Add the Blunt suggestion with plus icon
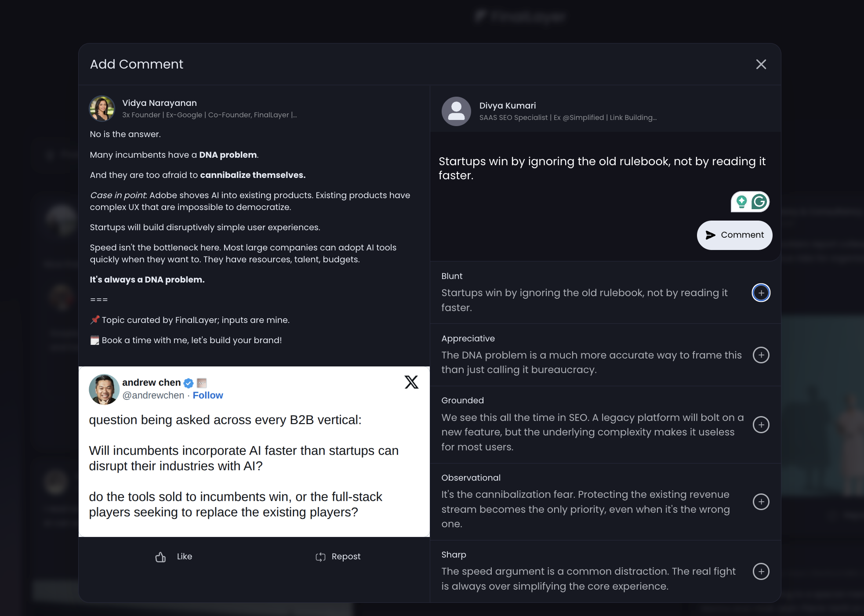 click(761, 293)
